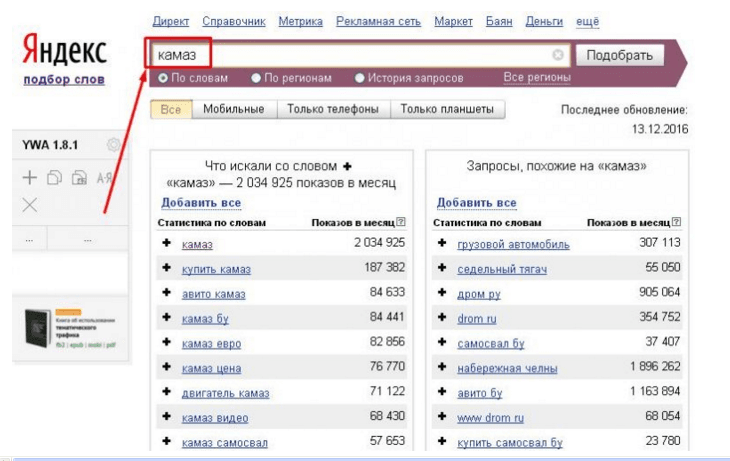This screenshot has height=461, width=730.
Task: Open the «грузовой автомобиль» query link
Action: point(514,244)
